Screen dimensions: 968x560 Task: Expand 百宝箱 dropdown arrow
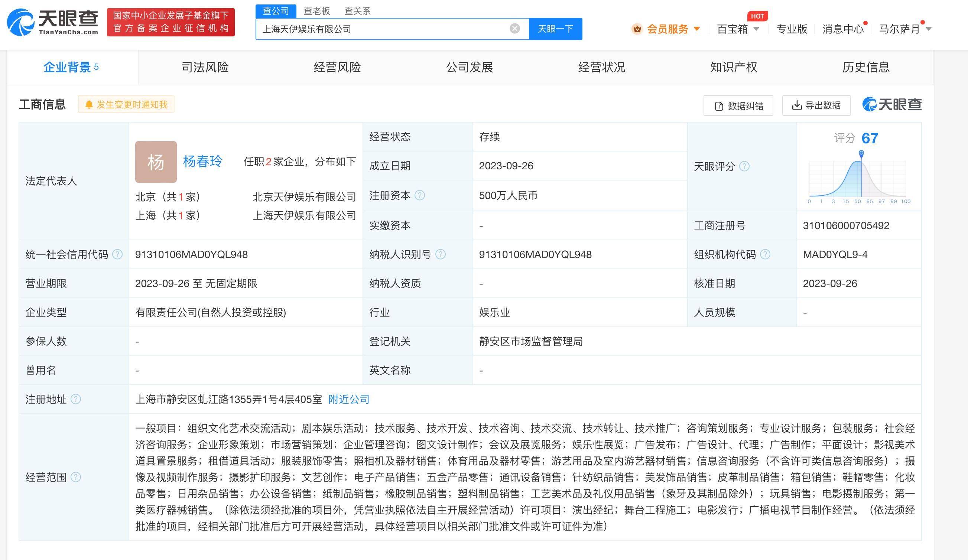[x=756, y=29]
